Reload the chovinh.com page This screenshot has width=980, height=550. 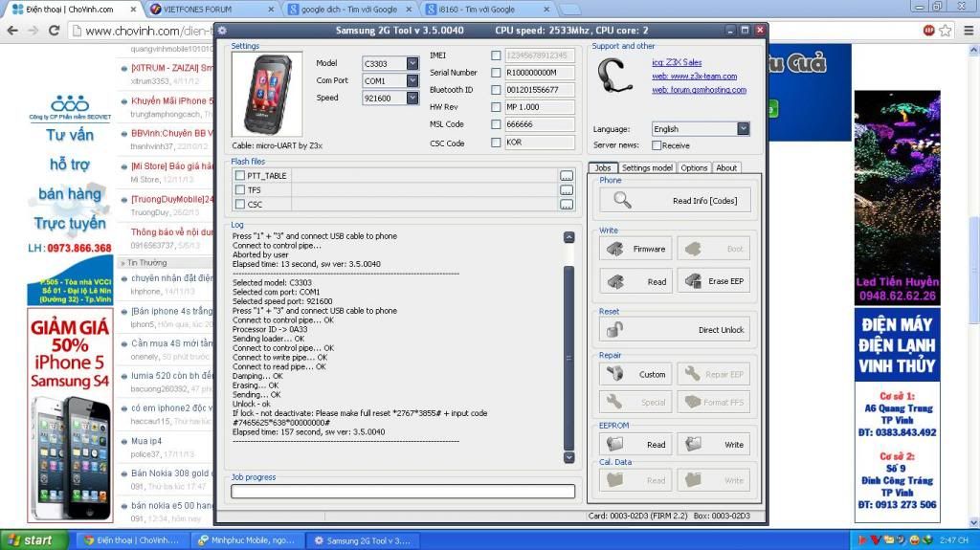pyautogui.click(x=55, y=30)
